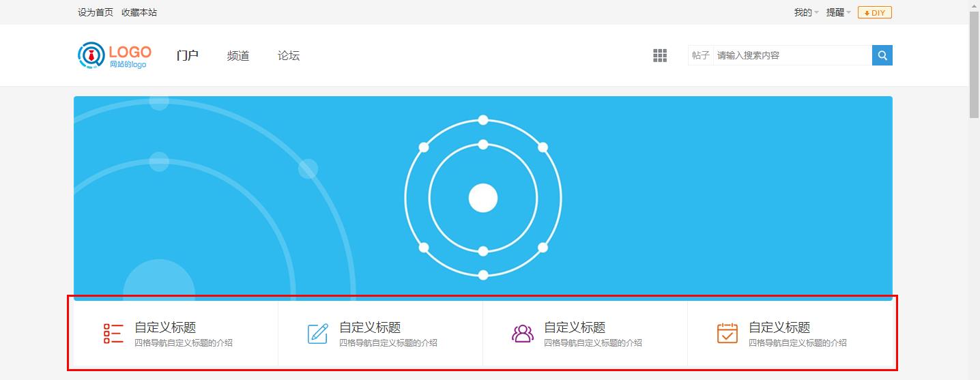Click the blue orbit banner image
980x380 pixels.
(x=483, y=198)
